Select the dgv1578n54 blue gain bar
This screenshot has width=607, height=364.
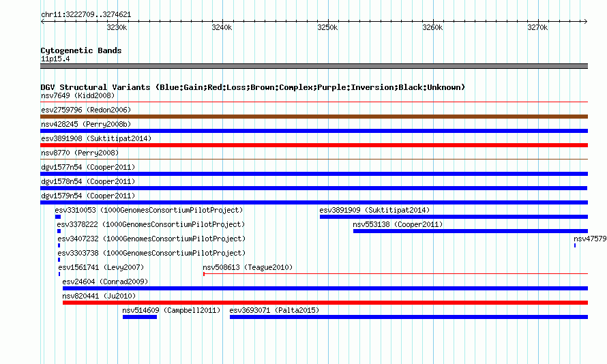click(x=314, y=188)
